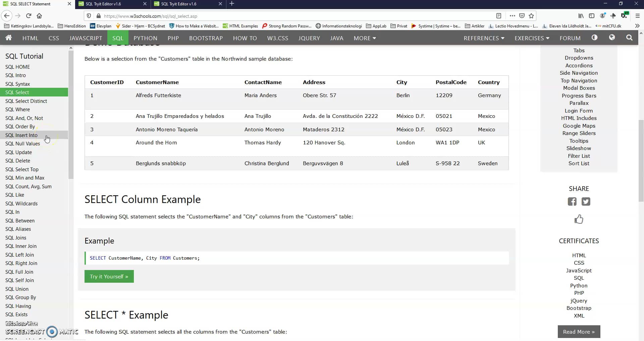Go to W3Schools home via the house icon

(x=9, y=38)
